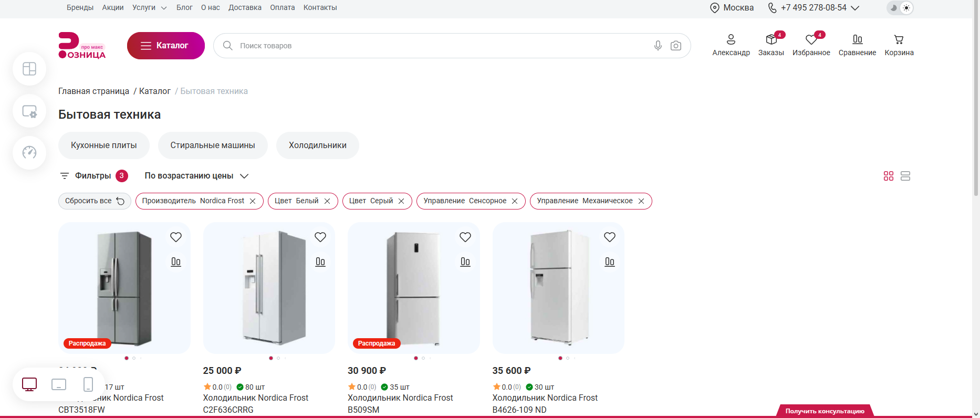The width and height of the screenshot is (980, 418).
Task: Open Холодильник Nordica Frost B509SM title link
Action: coord(400,404)
